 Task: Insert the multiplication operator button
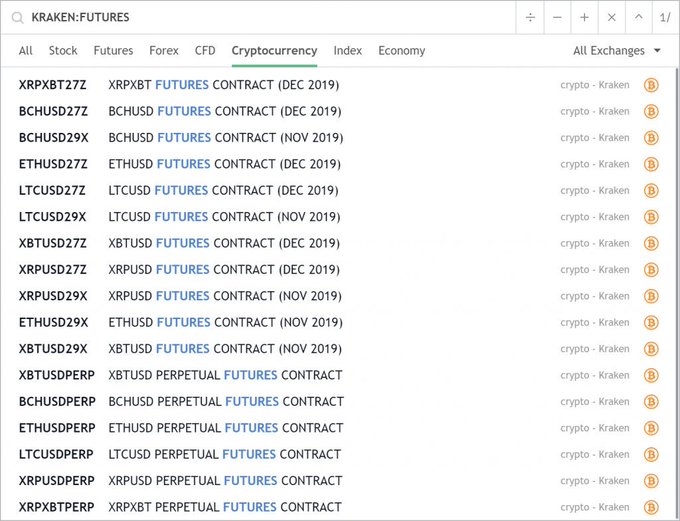coord(611,17)
